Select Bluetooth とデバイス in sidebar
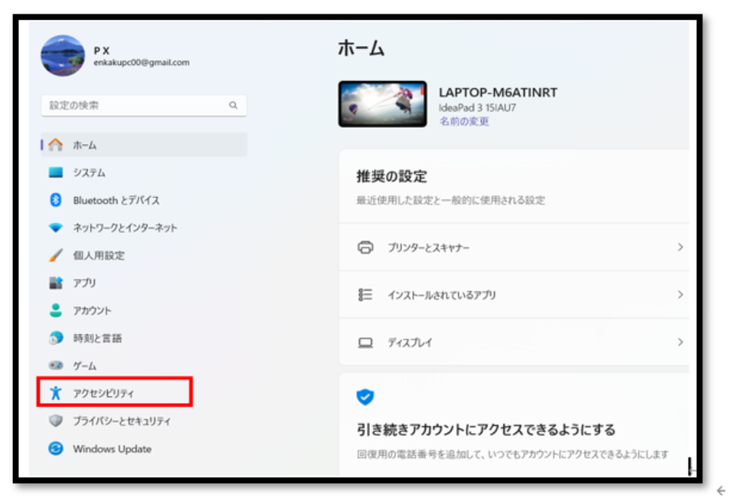This screenshot has height=498, width=734. (x=144, y=200)
